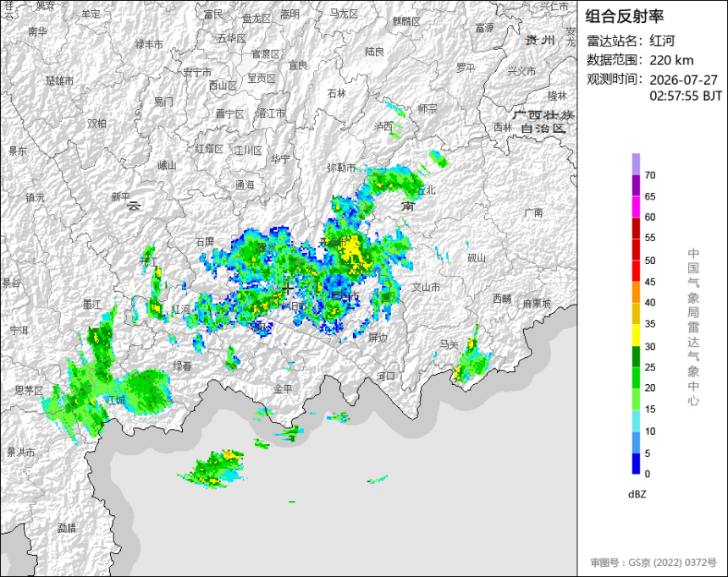Click the black cross radar station marker
Viewport: 728px width, 577px height.
[288, 288]
